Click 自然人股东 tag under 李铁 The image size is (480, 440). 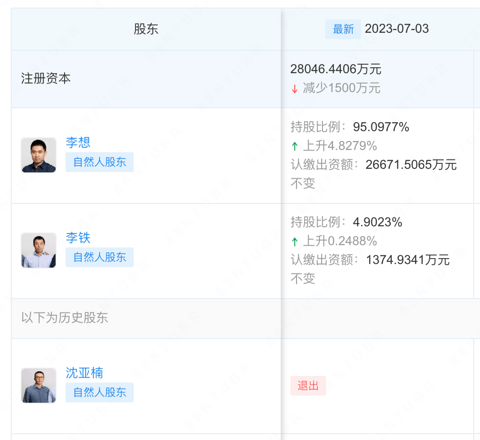pyautogui.click(x=100, y=257)
